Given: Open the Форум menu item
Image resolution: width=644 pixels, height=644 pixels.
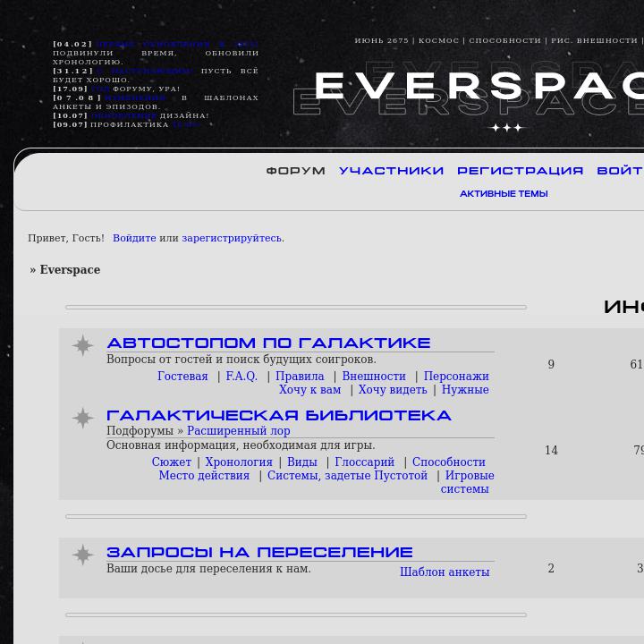Looking at the screenshot, I should pos(296,171).
